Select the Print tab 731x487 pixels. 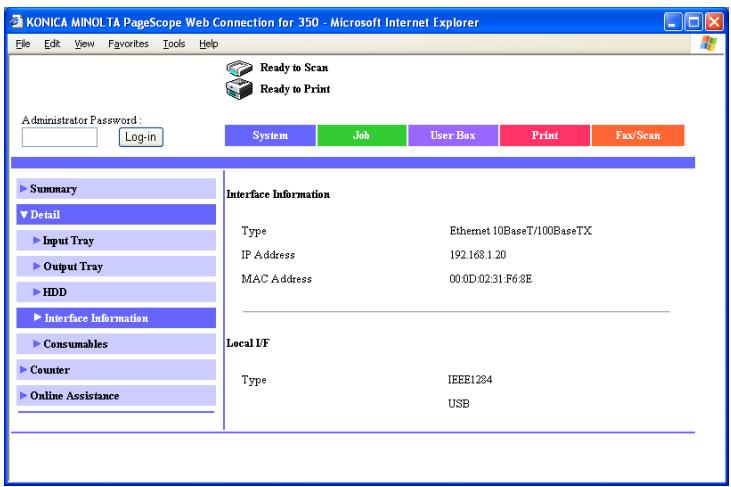coord(545,135)
